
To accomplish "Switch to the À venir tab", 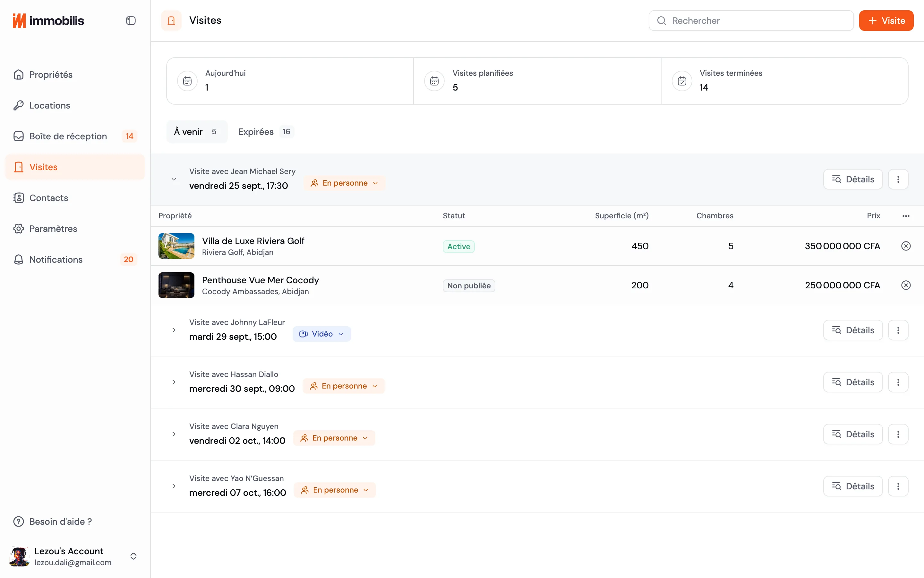I will pos(197,132).
